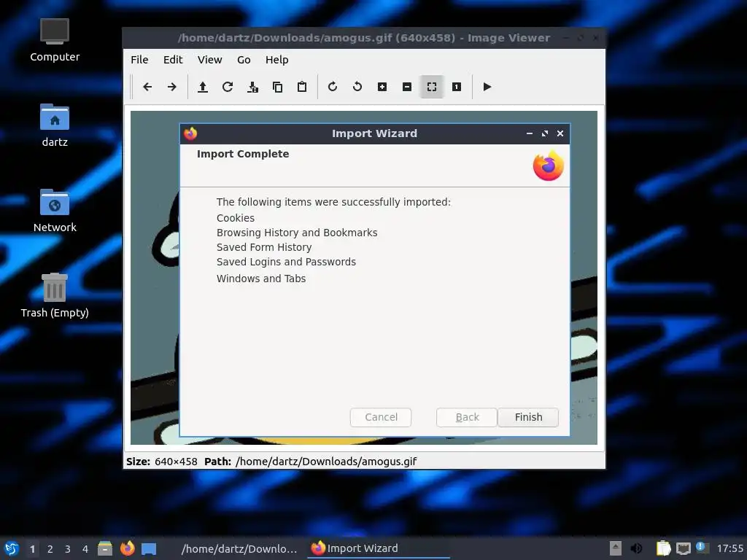Select "Windows and Tabs" text
The image size is (747, 560).
click(x=261, y=279)
